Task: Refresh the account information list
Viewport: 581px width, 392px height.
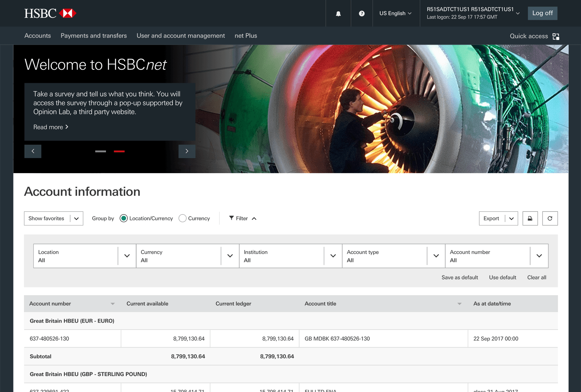Action: click(550, 219)
